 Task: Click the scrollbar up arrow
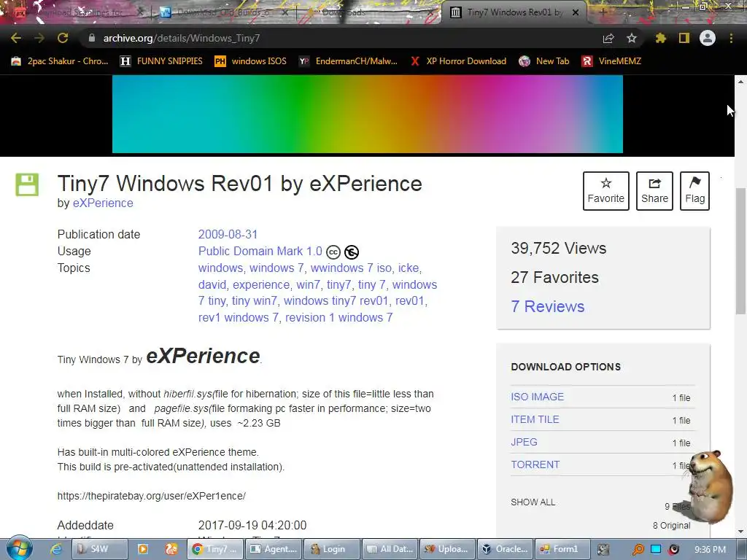[x=740, y=82]
